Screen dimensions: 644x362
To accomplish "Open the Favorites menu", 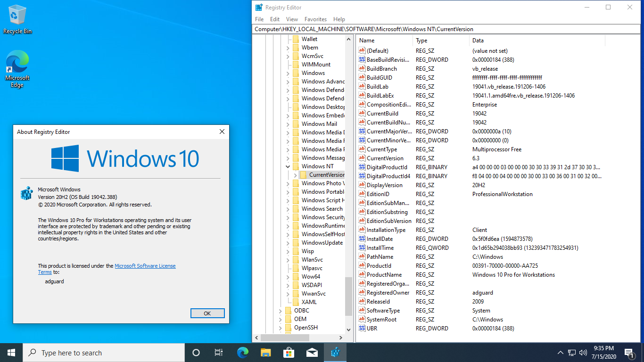I will 315,19.
